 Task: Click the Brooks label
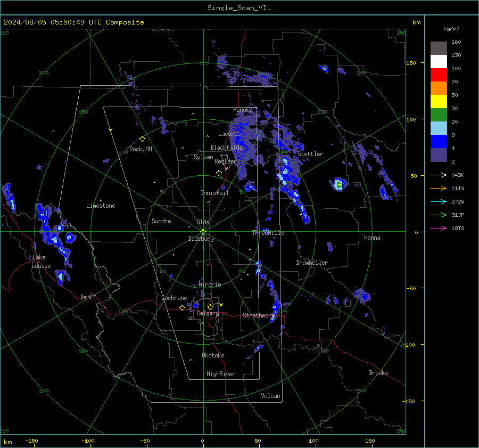click(378, 373)
